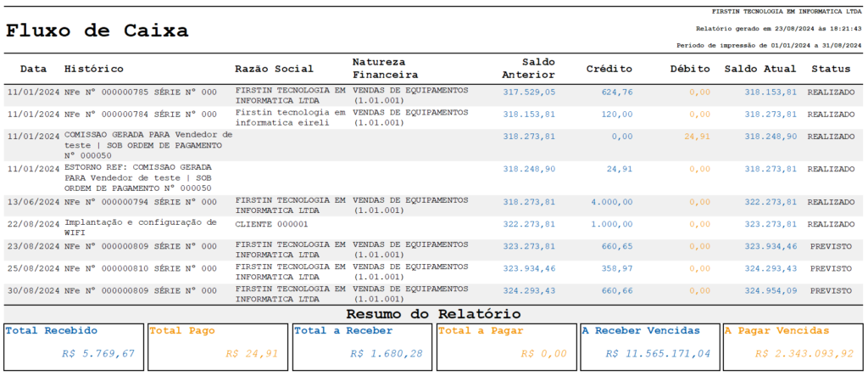The width and height of the screenshot is (868, 376).
Task: Click the "4.000,00" credit value
Action: click(x=612, y=202)
